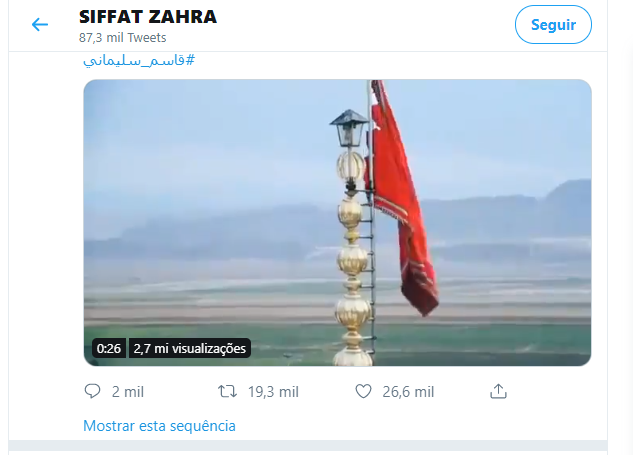Image resolution: width=633 pixels, height=455 pixels.
Task: Click the SIFFAT ZAHRA profile name
Action: [148, 17]
